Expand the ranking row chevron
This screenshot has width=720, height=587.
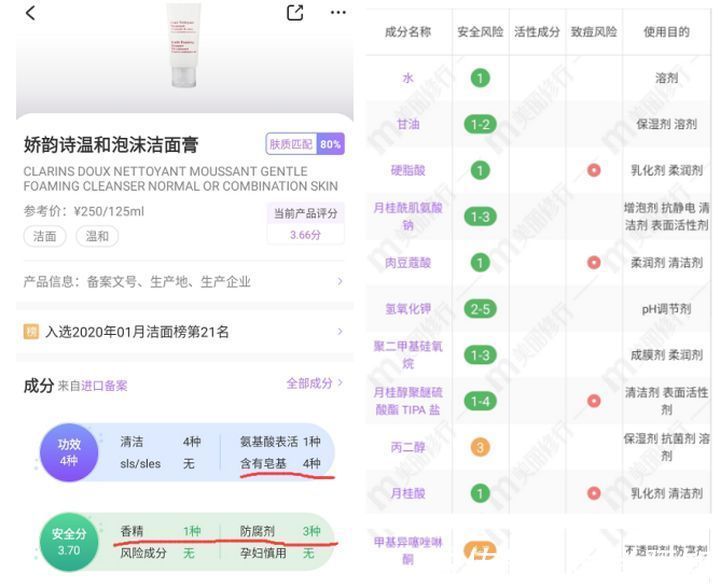coord(340,331)
